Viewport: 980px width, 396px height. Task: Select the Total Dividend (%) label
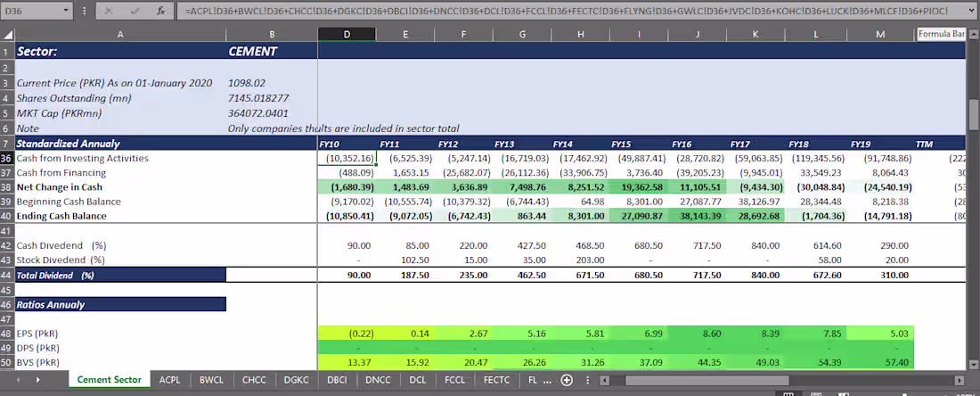coord(120,276)
